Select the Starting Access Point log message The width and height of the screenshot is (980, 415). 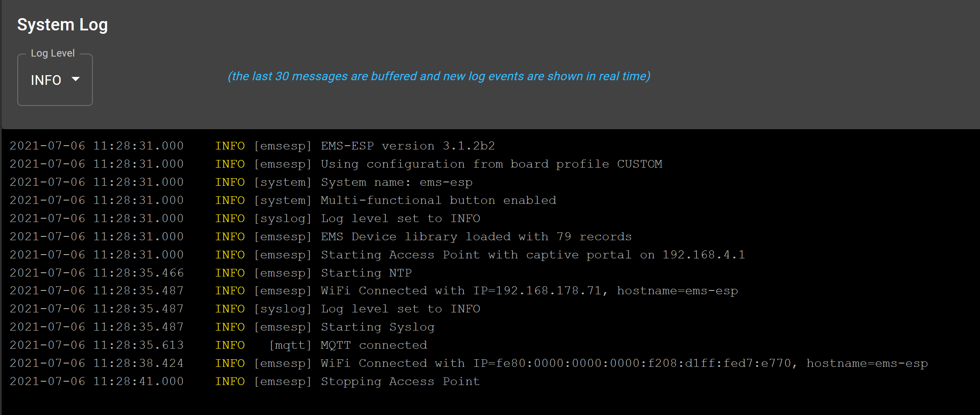[532, 255]
